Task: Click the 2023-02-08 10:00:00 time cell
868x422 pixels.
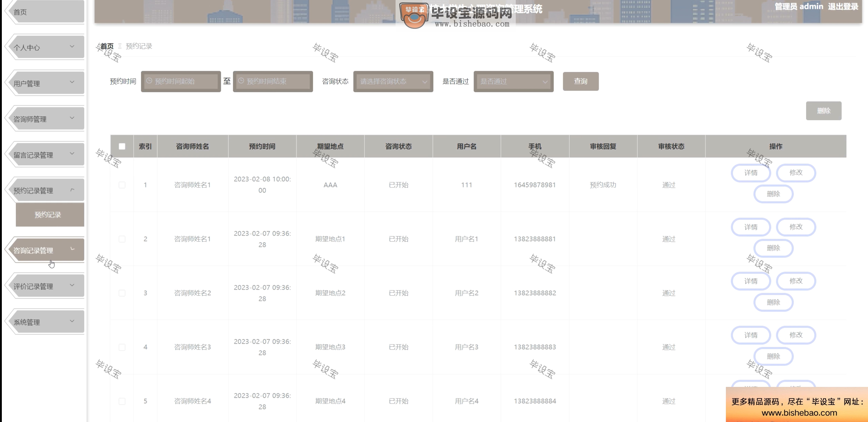Action: [262, 185]
